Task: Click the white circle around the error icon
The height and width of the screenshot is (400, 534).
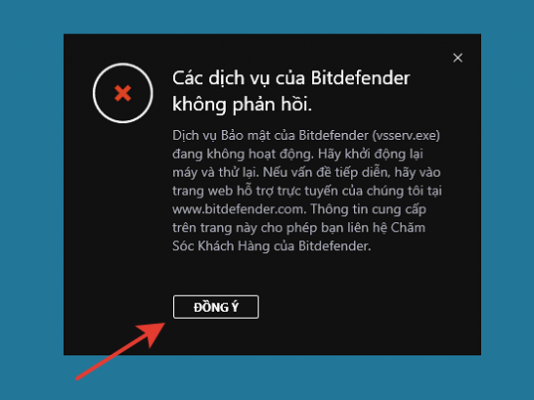Action: [123, 93]
